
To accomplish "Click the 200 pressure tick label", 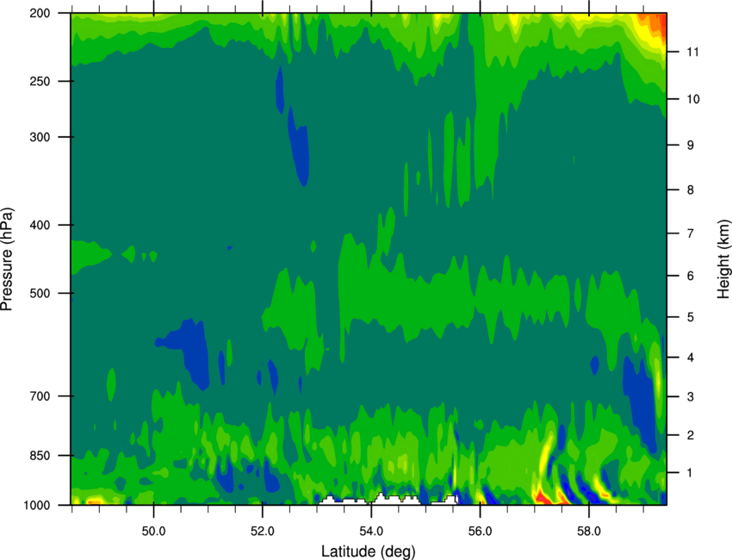I will [x=40, y=13].
